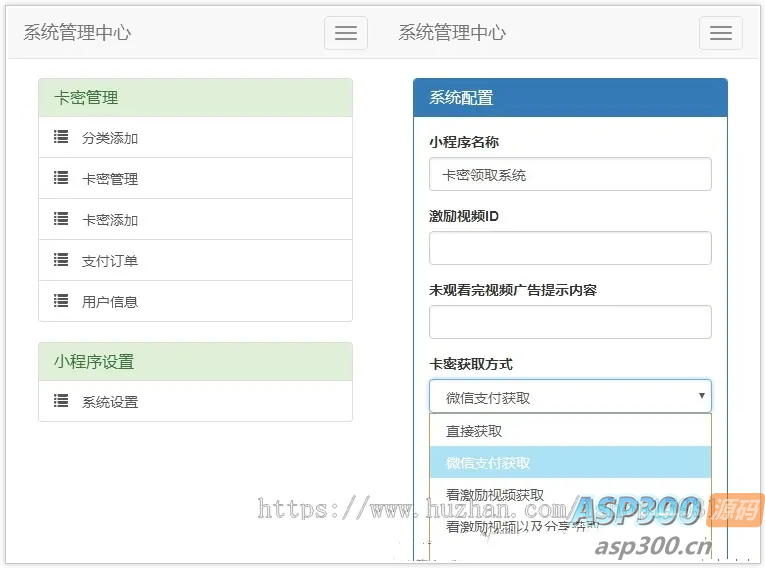
Task: Choose 直接获取 from the dropdown list
Action: pyautogui.click(x=570, y=430)
